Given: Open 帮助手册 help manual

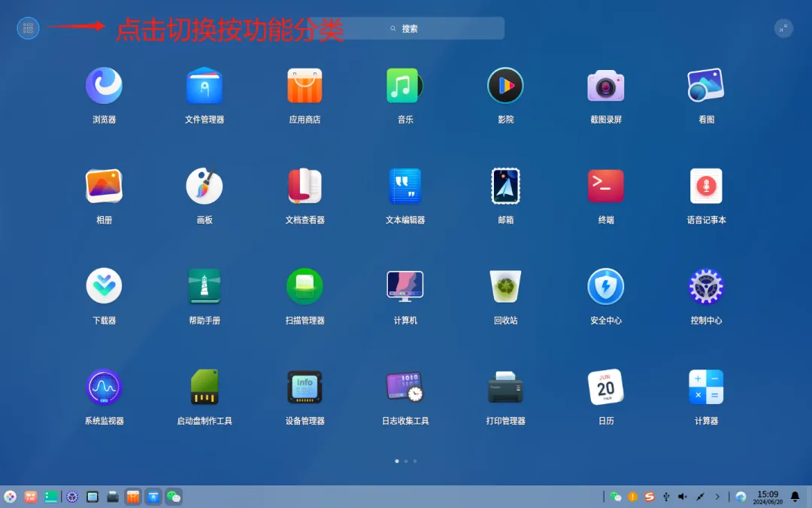Looking at the screenshot, I should (205, 286).
